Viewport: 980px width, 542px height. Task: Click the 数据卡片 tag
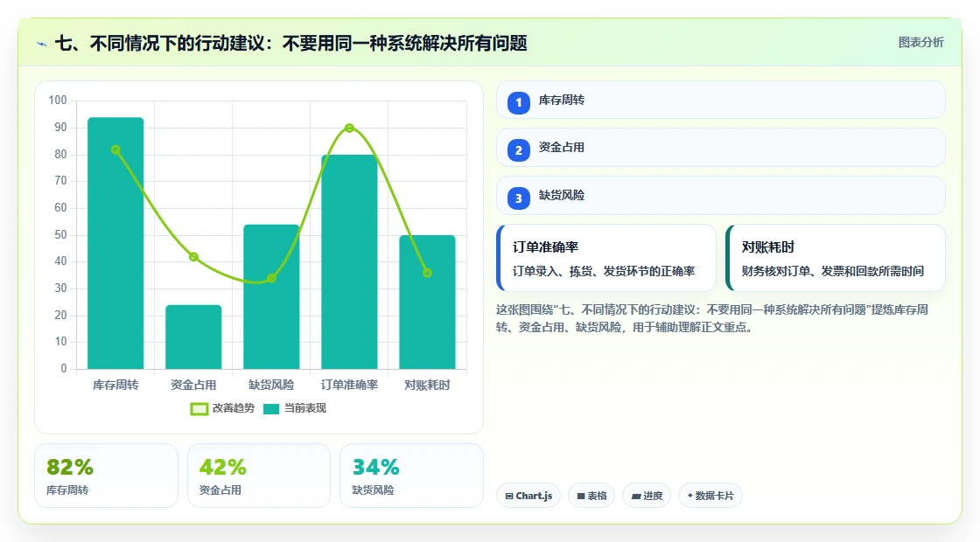click(710, 496)
